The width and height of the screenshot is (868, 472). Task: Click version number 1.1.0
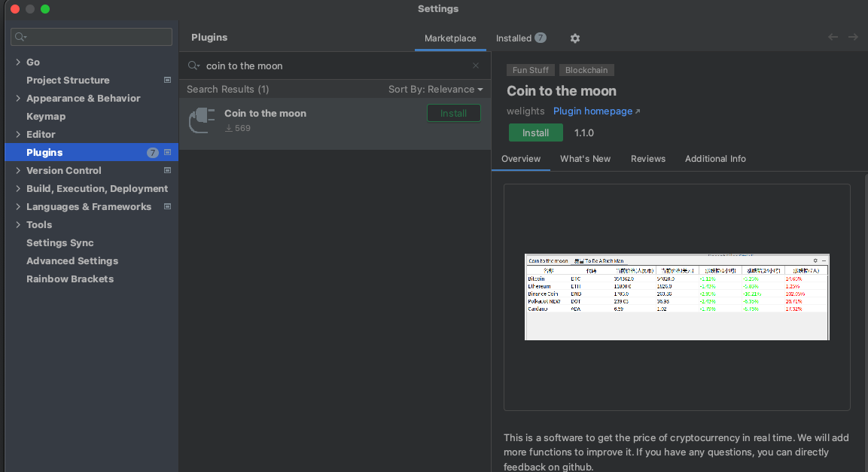coord(583,132)
